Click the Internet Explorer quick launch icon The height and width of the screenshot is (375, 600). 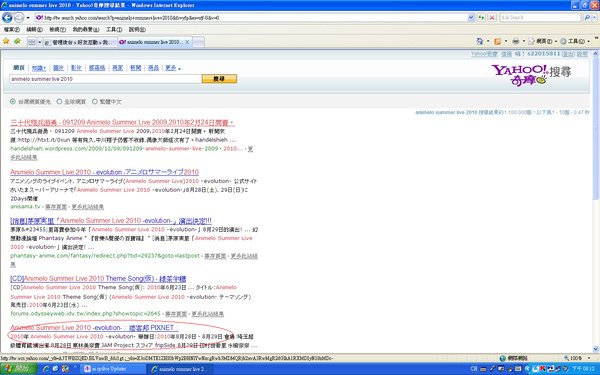click(46, 369)
